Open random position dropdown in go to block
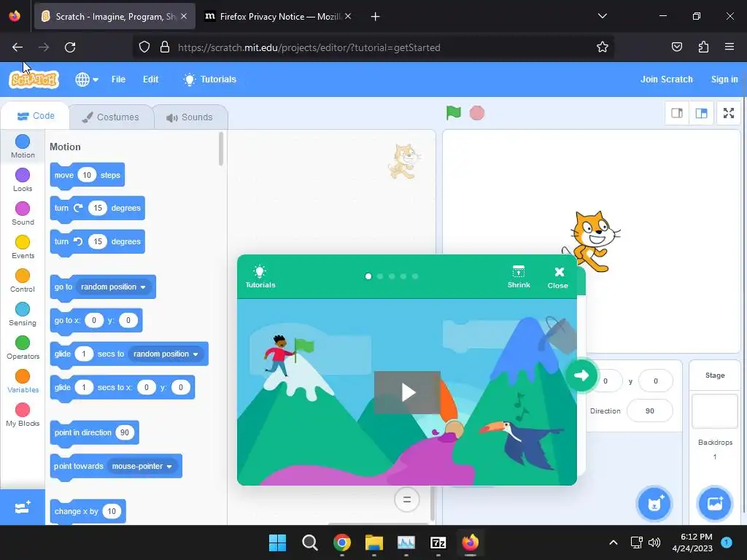 tap(113, 287)
